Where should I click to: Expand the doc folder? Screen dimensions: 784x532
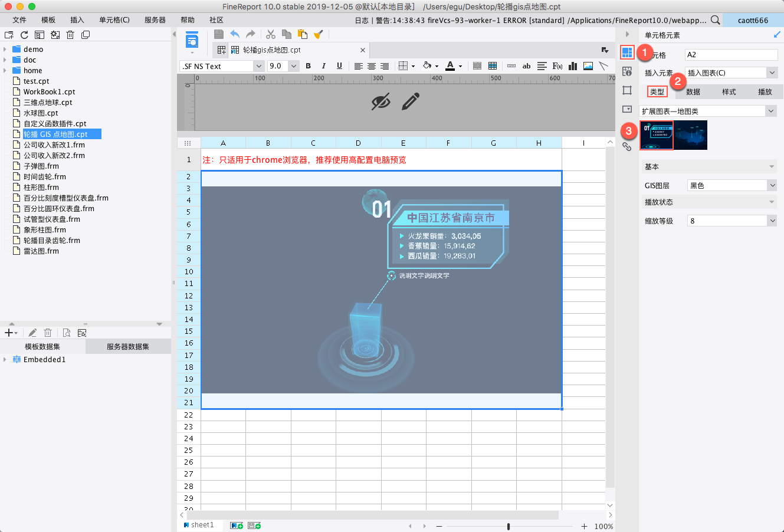pyautogui.click(x=5, y=60)
